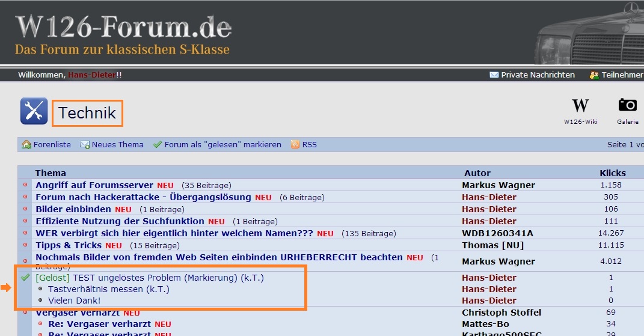Click red marker beside Effiziente Nutzung der Suchfunktion

25,221
